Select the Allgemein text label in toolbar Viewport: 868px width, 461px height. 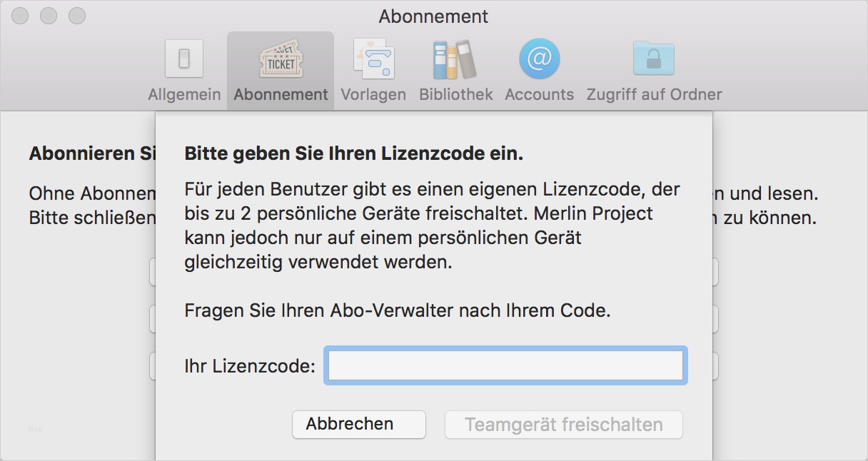pos(184,94)
